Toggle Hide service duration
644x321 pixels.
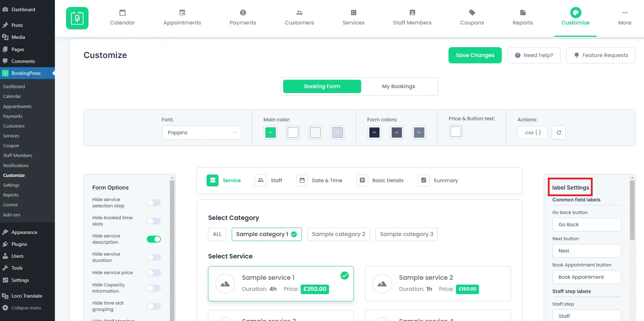coord(154,257)
